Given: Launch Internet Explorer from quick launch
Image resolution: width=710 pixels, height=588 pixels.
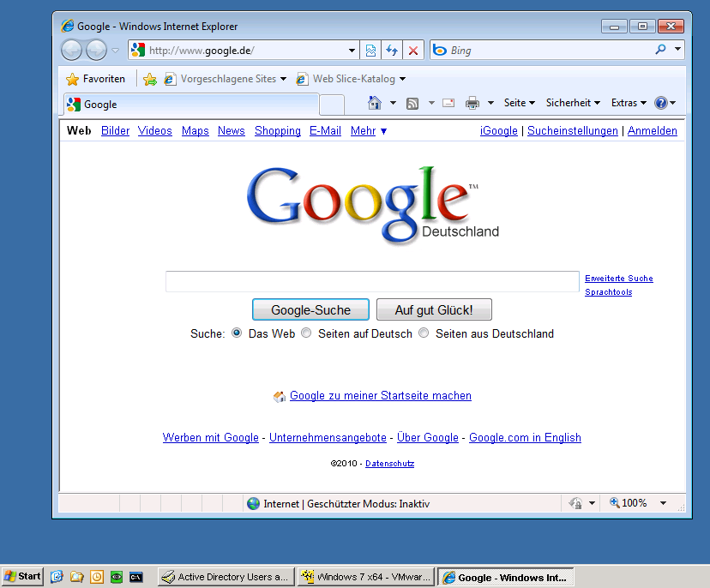Looking at the screenshot, I should point(57,577).
